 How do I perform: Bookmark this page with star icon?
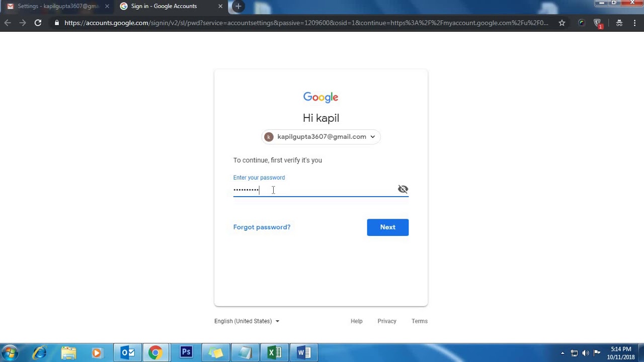tap(562, 23)
